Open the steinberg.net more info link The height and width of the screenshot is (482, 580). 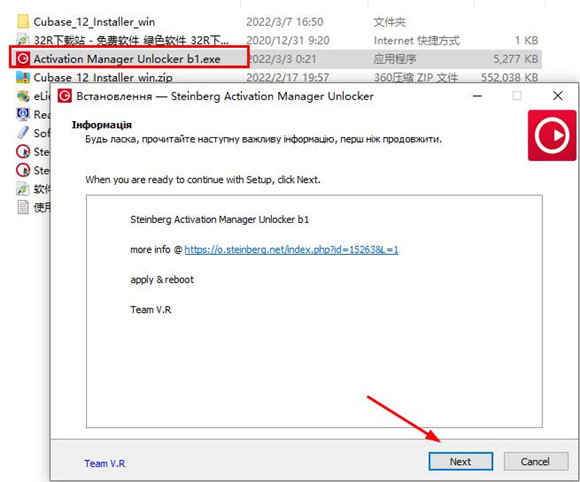click(291, 250)
